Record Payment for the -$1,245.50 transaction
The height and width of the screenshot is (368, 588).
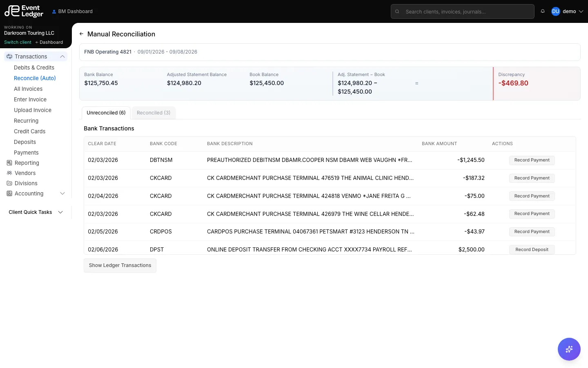tap(532, 160)
